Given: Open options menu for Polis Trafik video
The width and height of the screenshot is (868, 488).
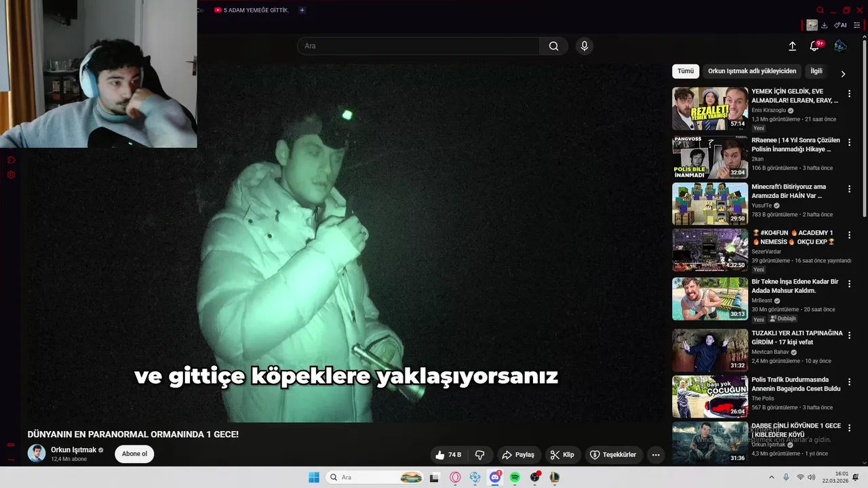Looking at the screenshot, I should pos(849,382).
